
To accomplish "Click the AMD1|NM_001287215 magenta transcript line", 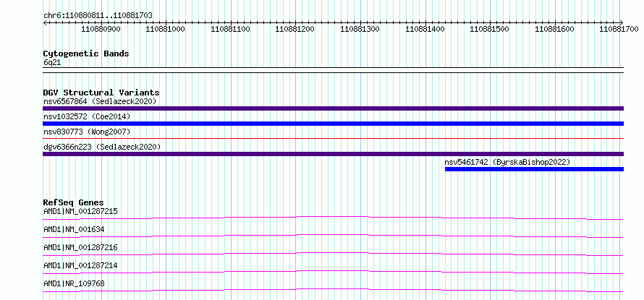I will [x=333, y=218].
